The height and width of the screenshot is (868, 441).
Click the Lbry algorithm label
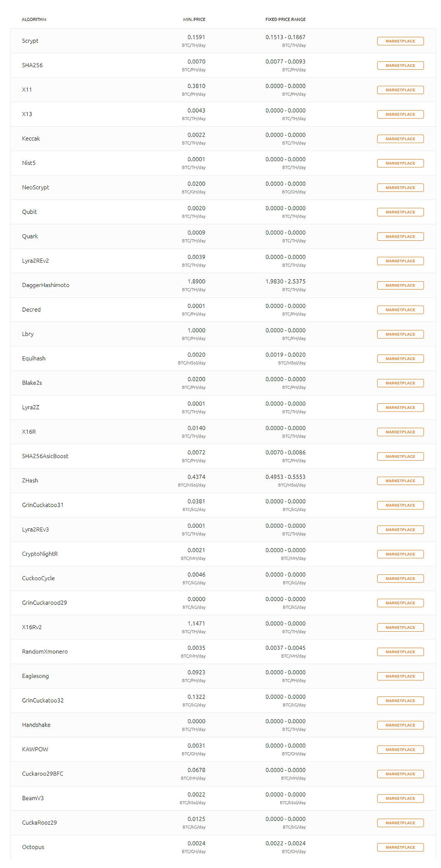coord(28,334)
